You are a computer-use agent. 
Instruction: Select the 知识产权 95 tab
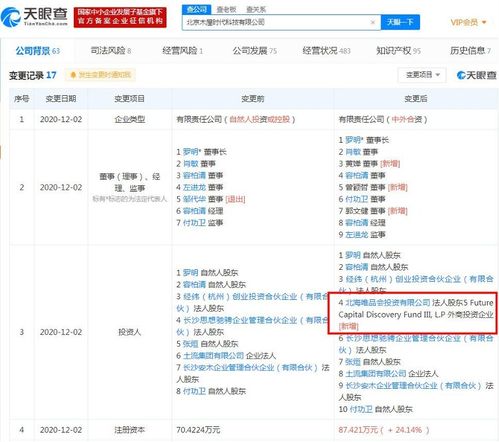[x=398, y=51]
